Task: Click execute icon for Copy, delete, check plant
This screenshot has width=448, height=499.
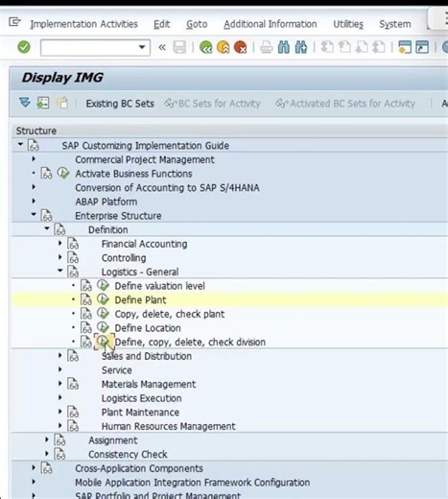Action: [103, 314]
